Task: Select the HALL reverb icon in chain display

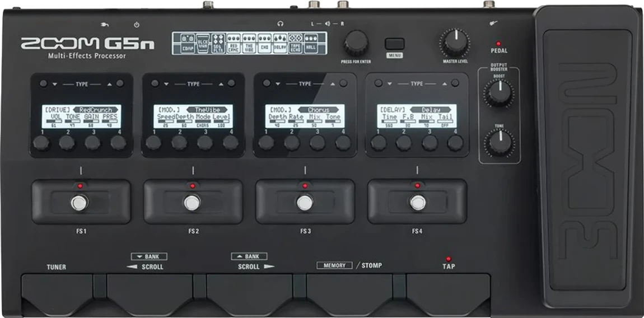Action: [310, 44]
